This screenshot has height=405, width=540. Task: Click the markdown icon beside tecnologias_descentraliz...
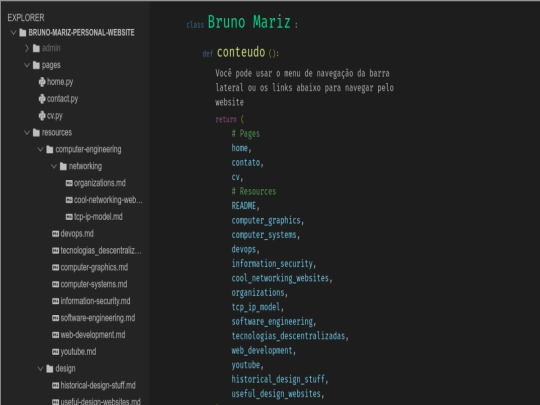[55, 251]
